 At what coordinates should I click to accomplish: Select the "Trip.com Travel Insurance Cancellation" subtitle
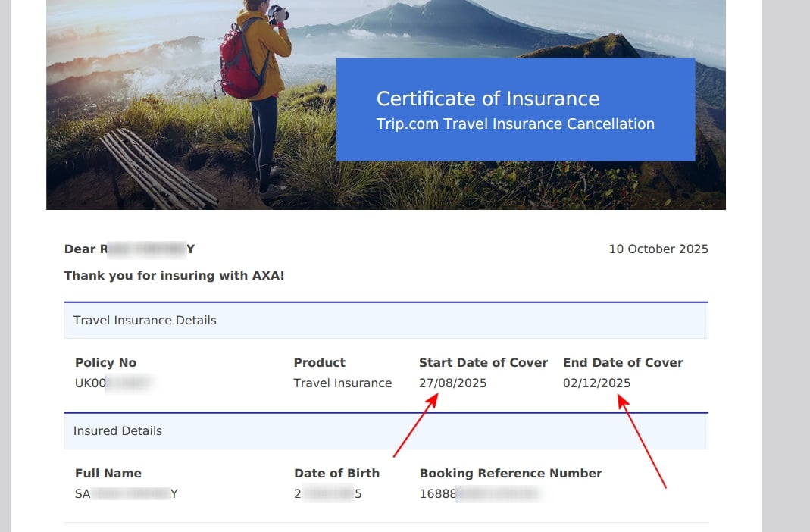pos(515,124)
